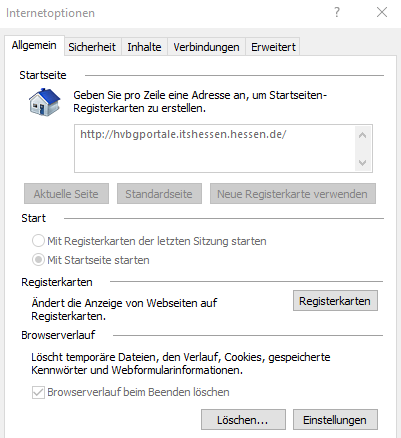Click 'Neue Registerkarte verwenden' button
This screenshot has width=401, height=438.
click(x=293, y=194)
